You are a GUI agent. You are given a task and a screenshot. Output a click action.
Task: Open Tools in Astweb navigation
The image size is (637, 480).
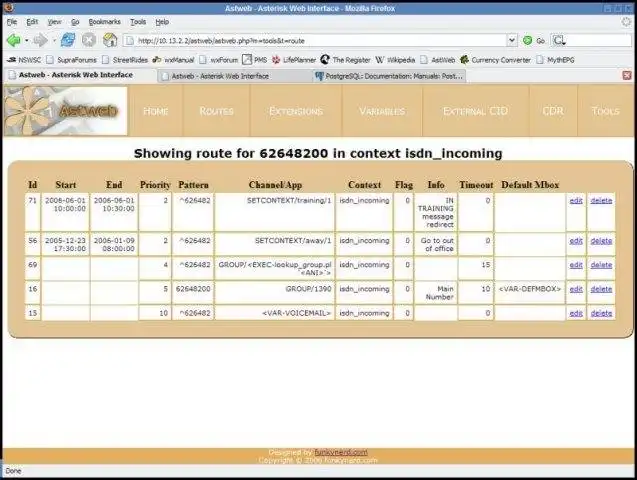point(605,111)
